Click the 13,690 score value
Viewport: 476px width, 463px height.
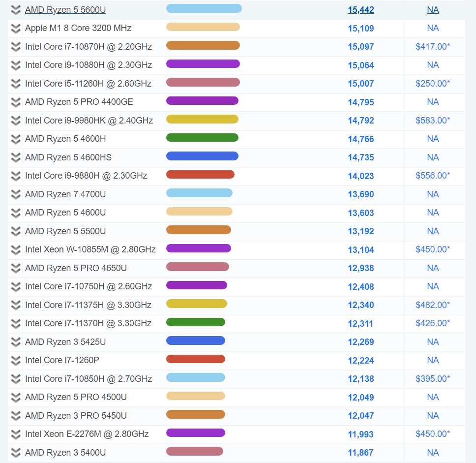tap(360, 194)
